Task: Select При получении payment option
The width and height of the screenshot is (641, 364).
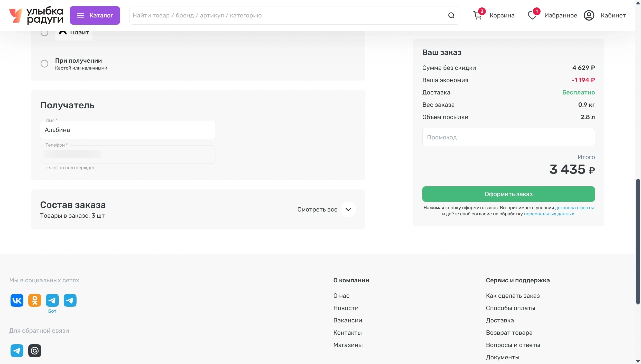Action: pos(44,64)
